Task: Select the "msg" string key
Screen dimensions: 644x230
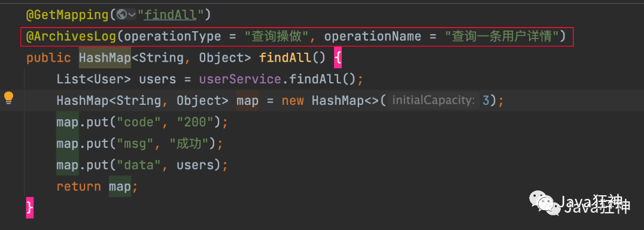Action: [136, 143]
